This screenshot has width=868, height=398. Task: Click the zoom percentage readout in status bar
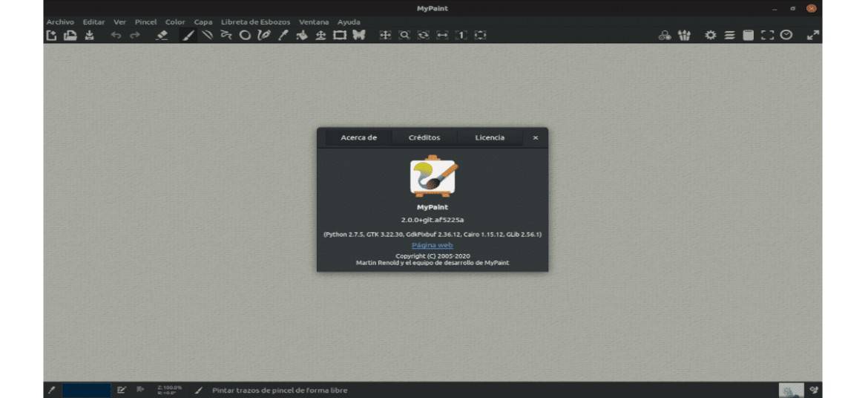(x=169, y=390)
